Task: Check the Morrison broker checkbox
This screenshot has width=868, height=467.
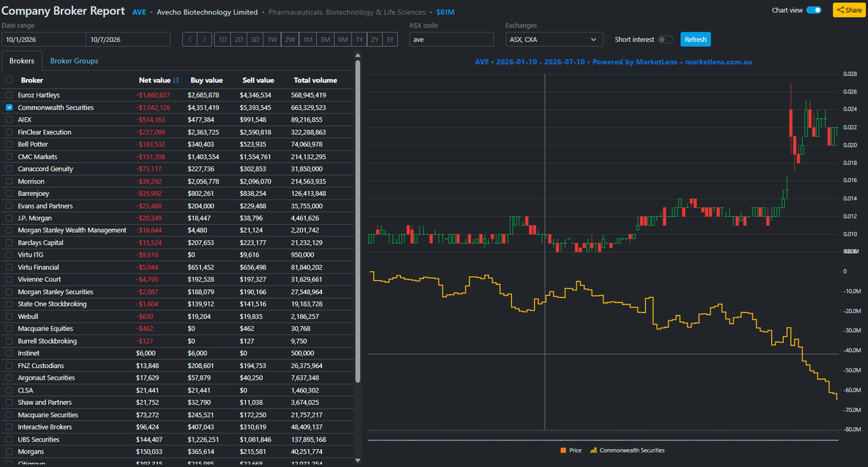Action: pos(9,181)
